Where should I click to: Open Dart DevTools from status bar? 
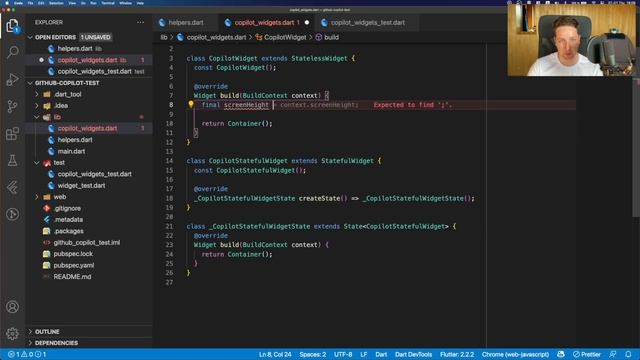tap(413, 354)
